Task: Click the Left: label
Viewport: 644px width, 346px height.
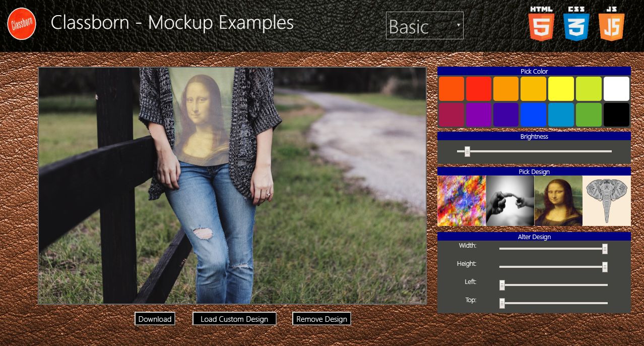Action: pyautogui.click(x=471, y=282)
